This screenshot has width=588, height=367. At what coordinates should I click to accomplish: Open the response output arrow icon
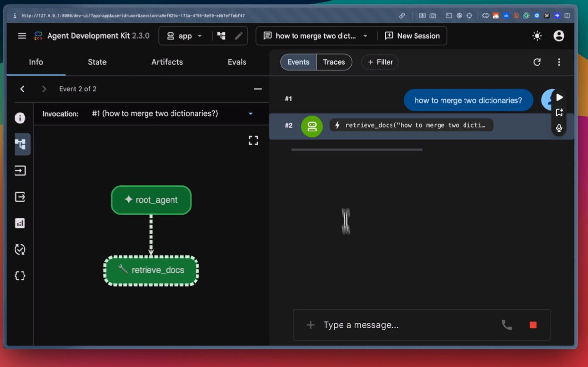[x=20, y=197]
